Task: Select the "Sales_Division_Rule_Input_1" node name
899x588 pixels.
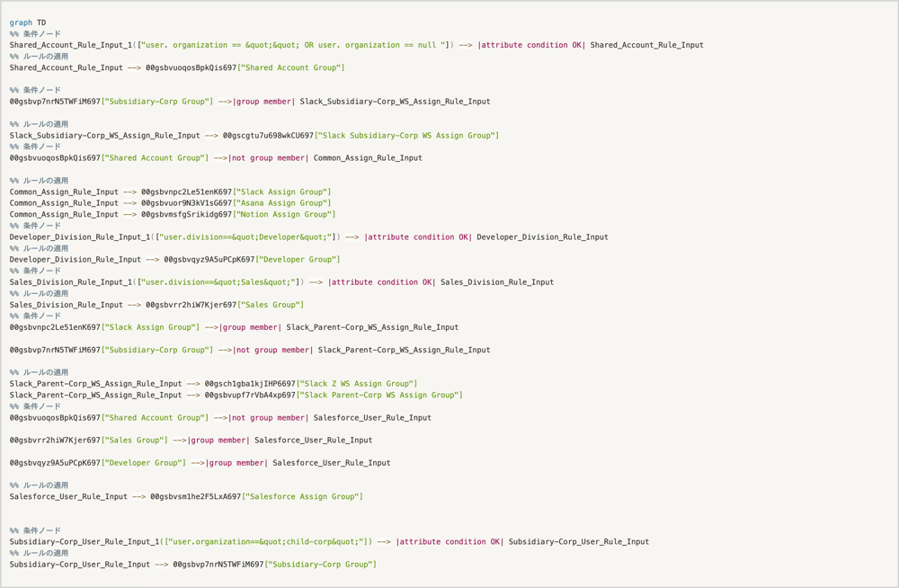Action: 70,282
